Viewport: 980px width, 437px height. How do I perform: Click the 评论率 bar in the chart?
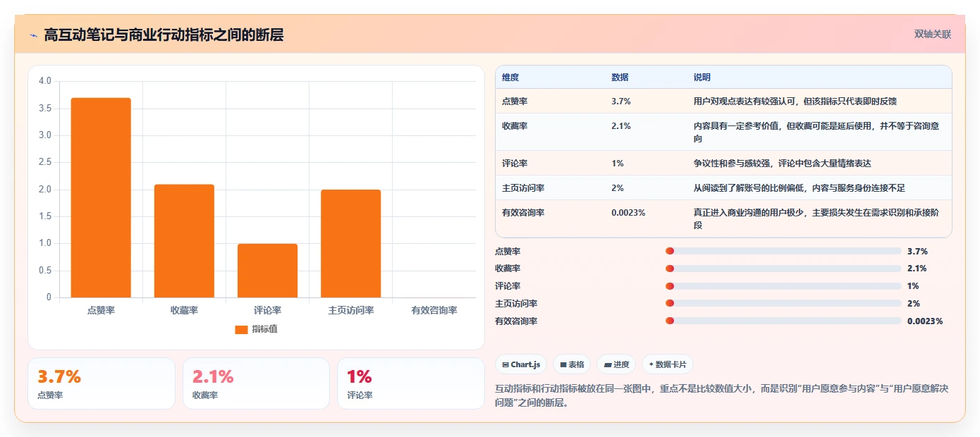[x=267, y=271]
